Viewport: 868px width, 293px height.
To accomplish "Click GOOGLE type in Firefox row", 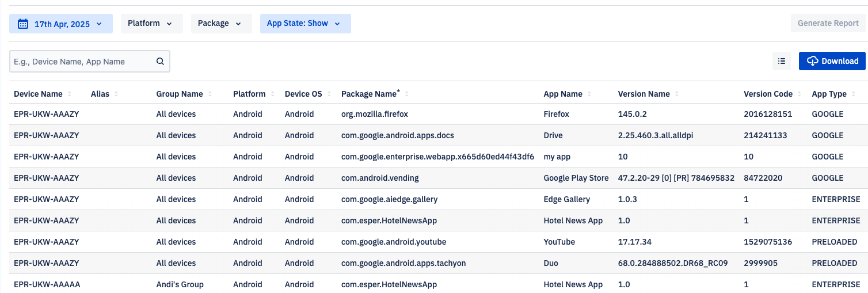I will point(828,114).
